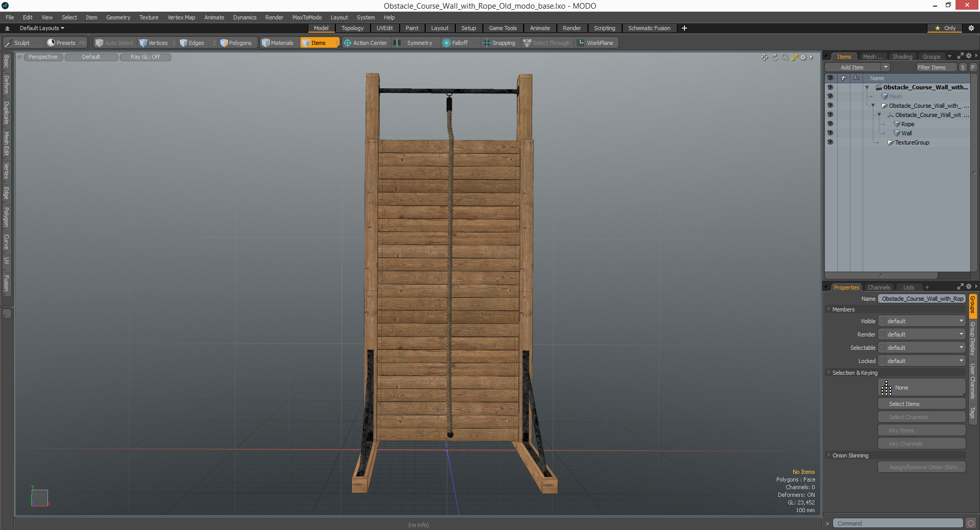
Task: Activate Items selection mode
Action: click(x=319, y=43)
